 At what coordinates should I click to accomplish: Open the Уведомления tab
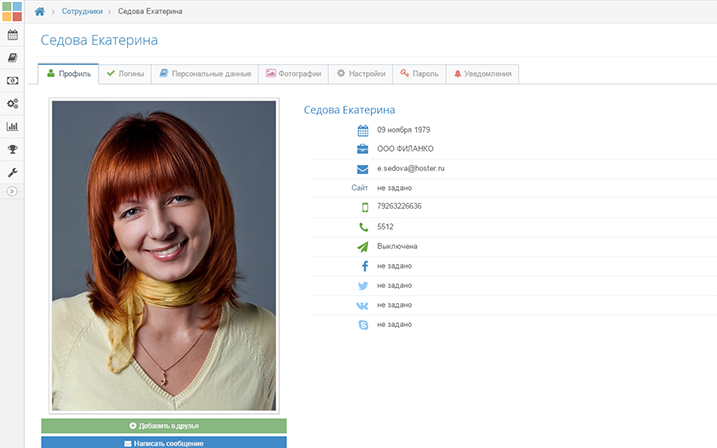pyautogui.click(x=482, y=74)
